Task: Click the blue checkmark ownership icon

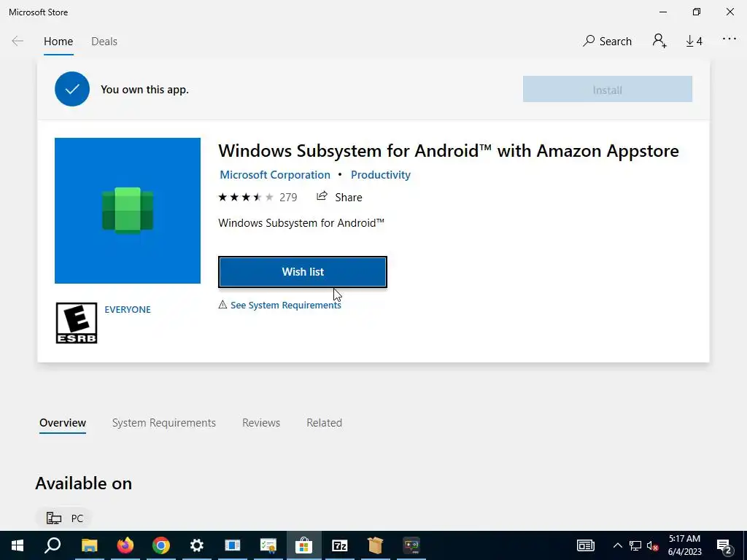Action: (x=72, y=89)
